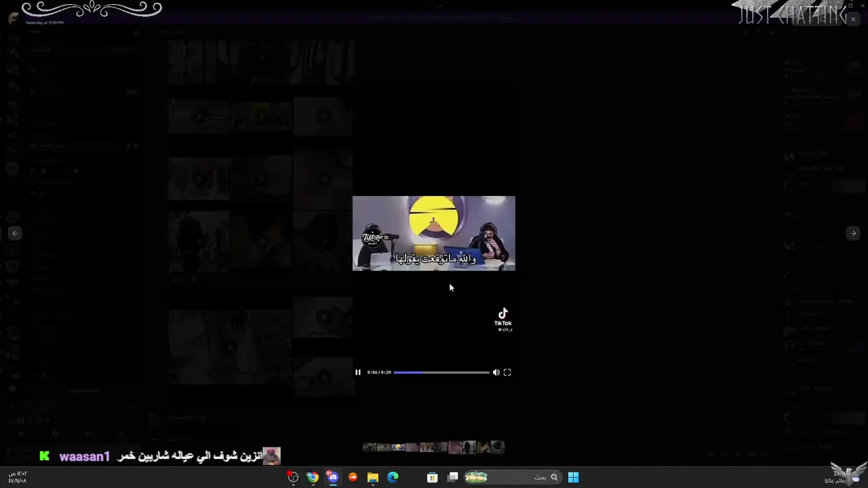Switch to Discord in the taskbar
Screen dimensions: 868x488
(x=333, y=477)
